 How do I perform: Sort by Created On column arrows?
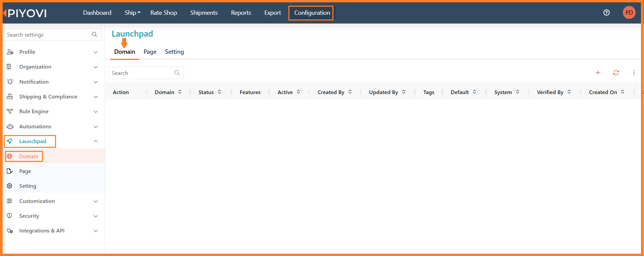tap(623, 92)
